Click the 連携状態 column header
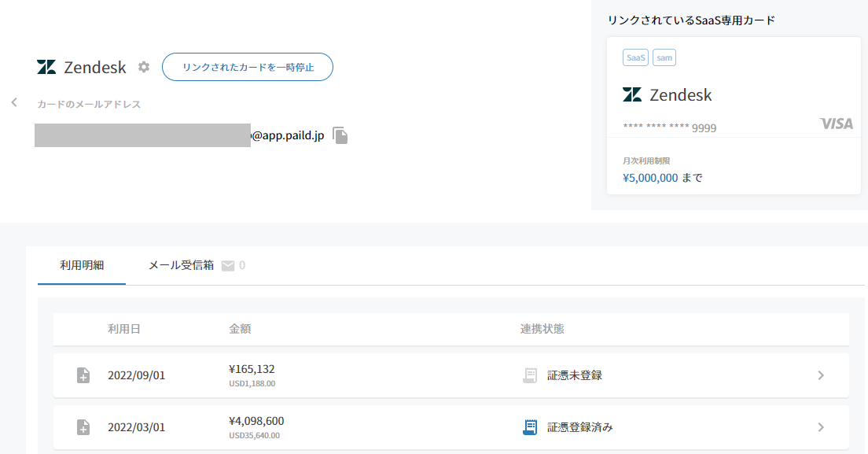 [x=542, y=329]
